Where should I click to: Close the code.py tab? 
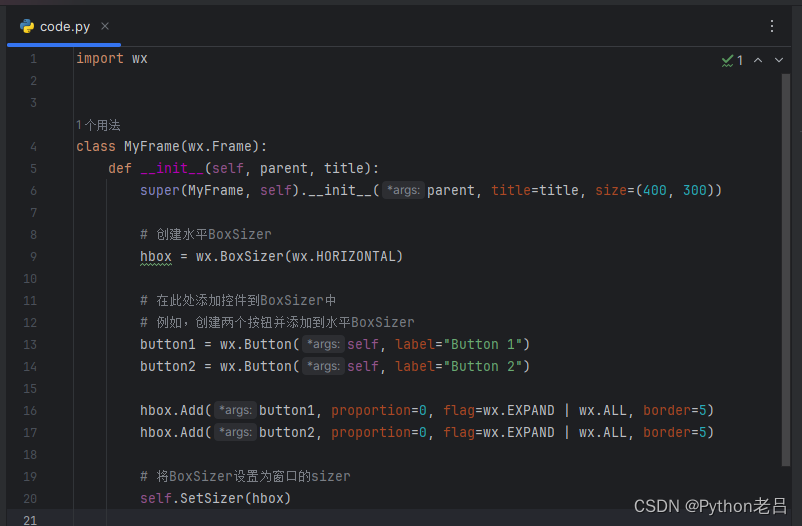(105, 26)
